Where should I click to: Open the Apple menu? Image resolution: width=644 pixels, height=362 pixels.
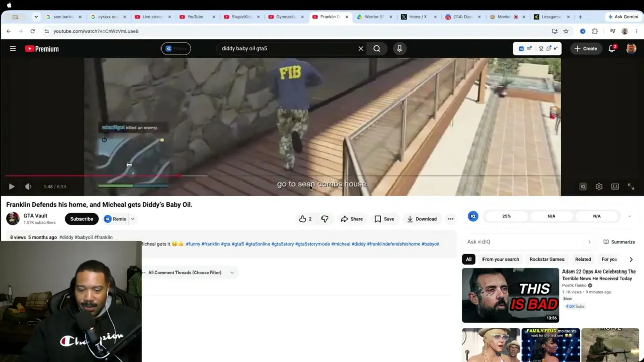9,5
